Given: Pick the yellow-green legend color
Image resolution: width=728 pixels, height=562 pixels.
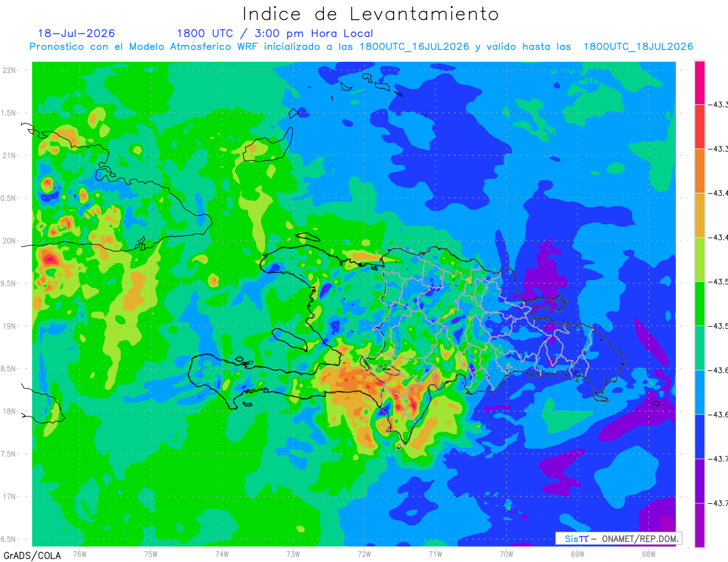Looking at the screenshot, I should (x=699, y=259).
